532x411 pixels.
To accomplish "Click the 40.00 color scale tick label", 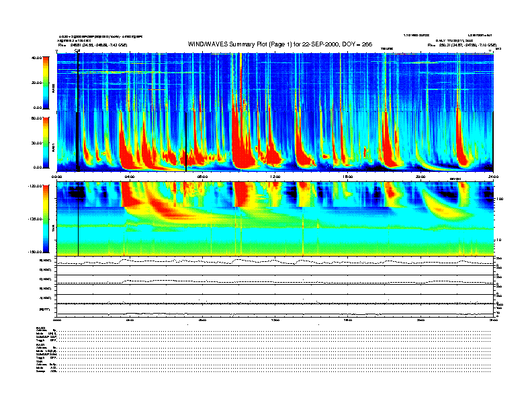I will point(37,58).
